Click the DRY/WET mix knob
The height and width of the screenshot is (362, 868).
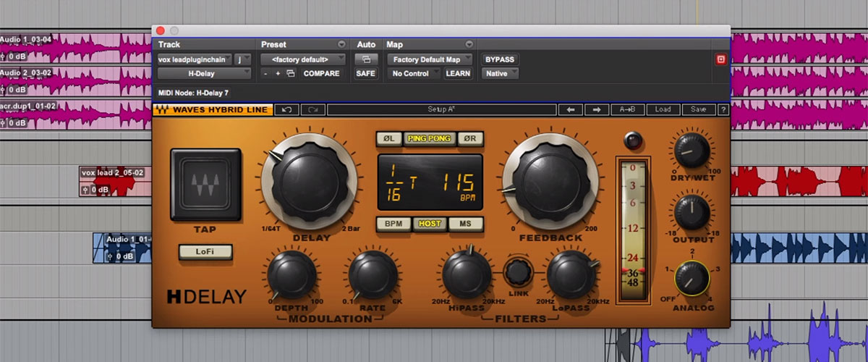[x=692, y=151]
